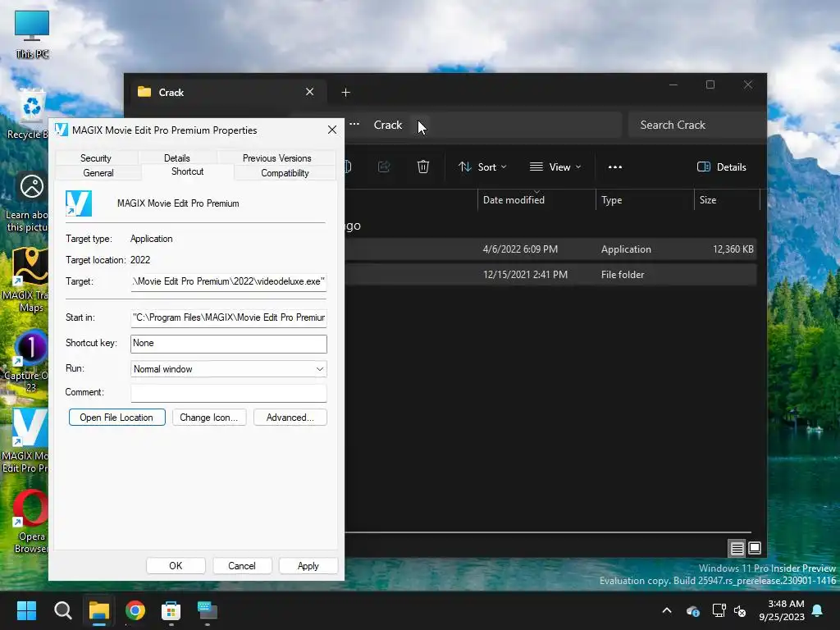Open the Security tab in Properties
The width and height of the screenshot is (840, 630).
click(x=96, y=158)
